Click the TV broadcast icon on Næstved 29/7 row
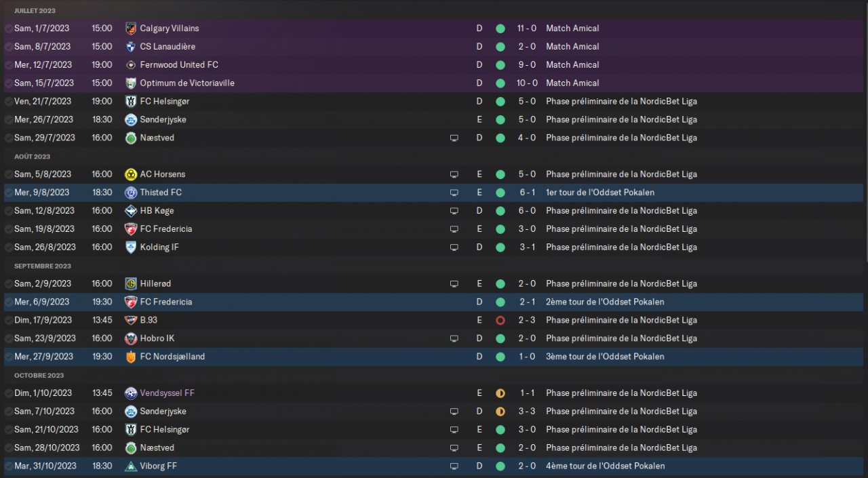The width and height of the screenshot is (868, 478). [454, 138]
